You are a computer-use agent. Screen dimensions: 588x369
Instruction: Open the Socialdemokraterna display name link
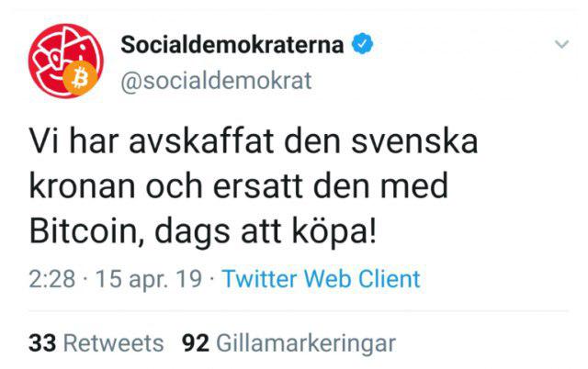(233, 45)
